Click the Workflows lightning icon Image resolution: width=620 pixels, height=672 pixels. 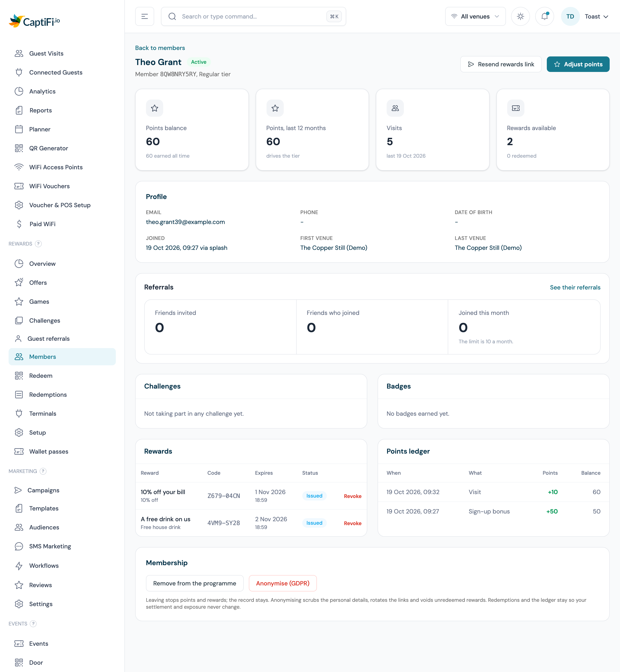coord(19,566)
